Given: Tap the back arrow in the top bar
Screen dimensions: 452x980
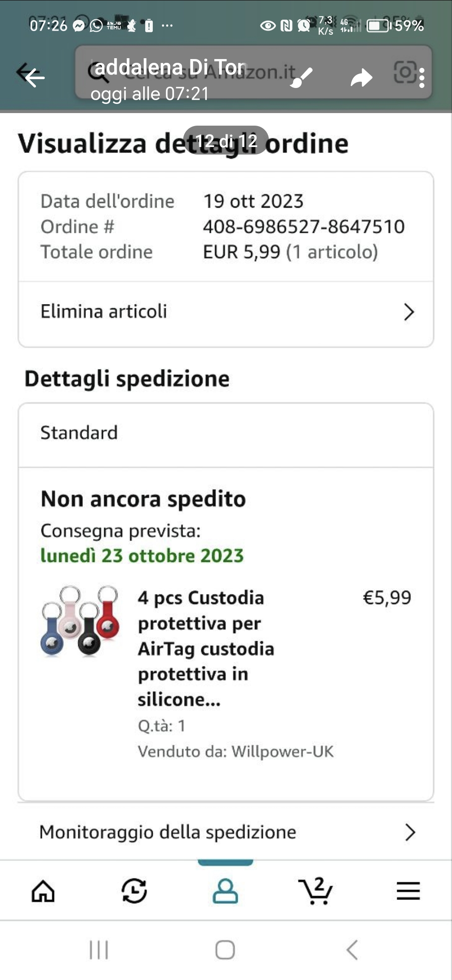Looking at the screenshot, I should pos(34,77).
